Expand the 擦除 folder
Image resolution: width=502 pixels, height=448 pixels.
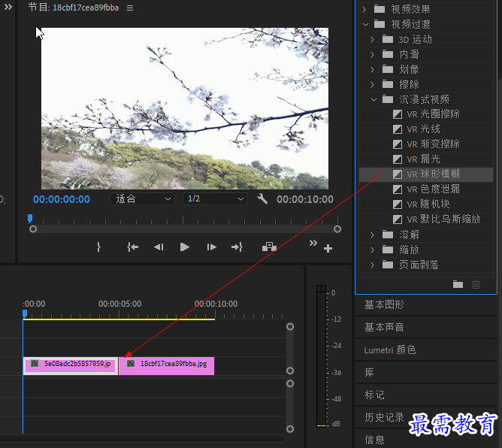[372, 84]
